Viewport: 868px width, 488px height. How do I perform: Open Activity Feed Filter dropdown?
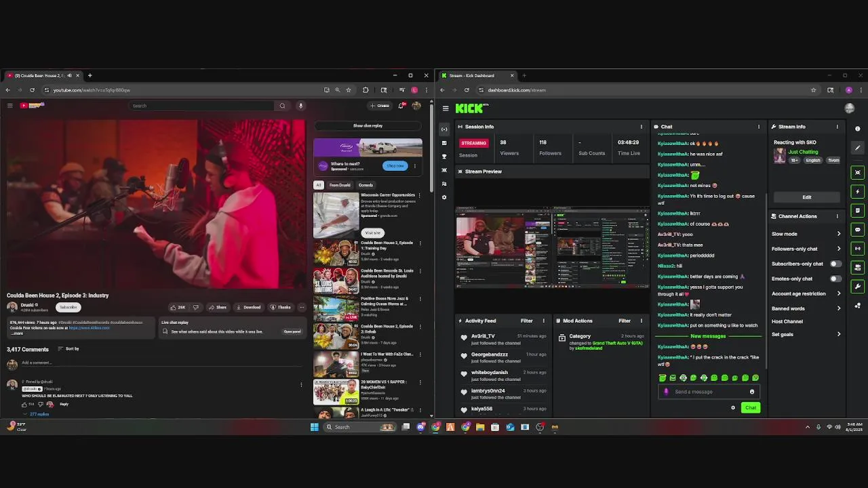[x=526, y=321]
